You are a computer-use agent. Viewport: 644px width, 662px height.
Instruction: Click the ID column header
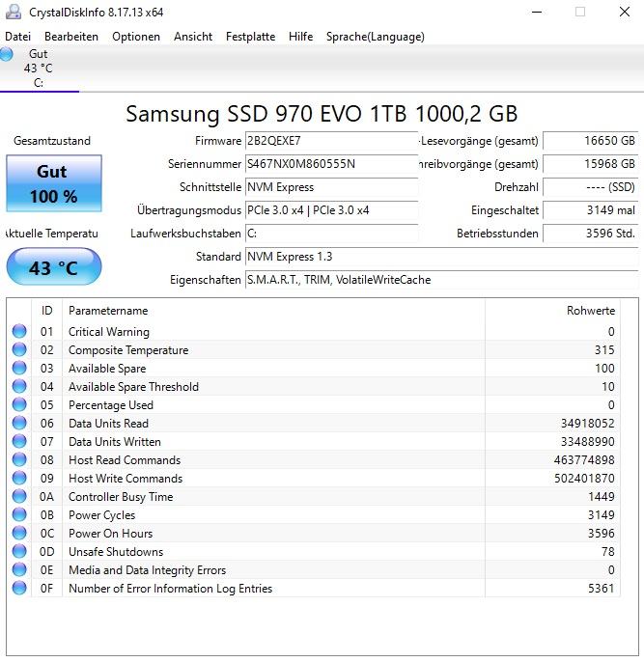tap(47, 311)
